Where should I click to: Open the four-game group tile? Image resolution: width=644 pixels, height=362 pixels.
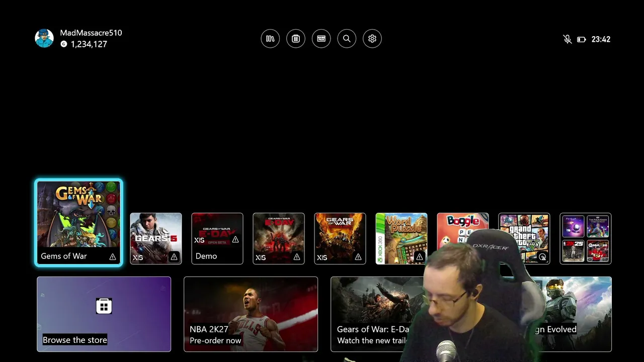tap(586, 238)
